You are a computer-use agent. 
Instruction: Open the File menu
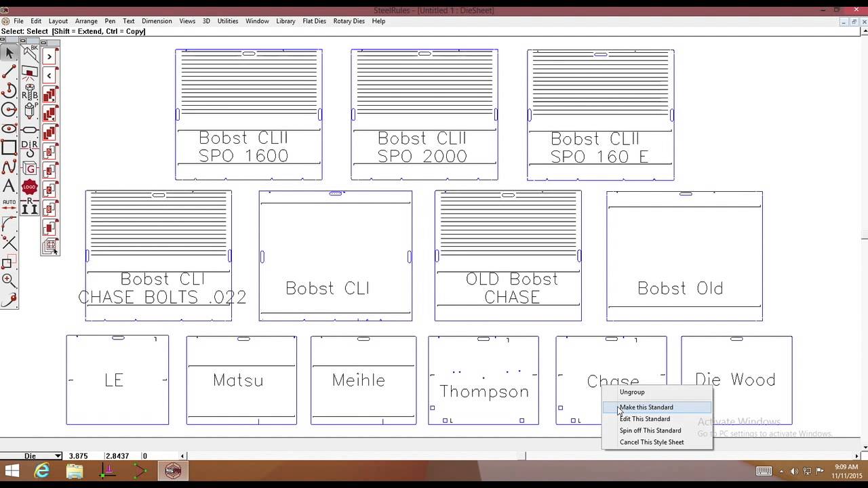click(x=18, y=21)
